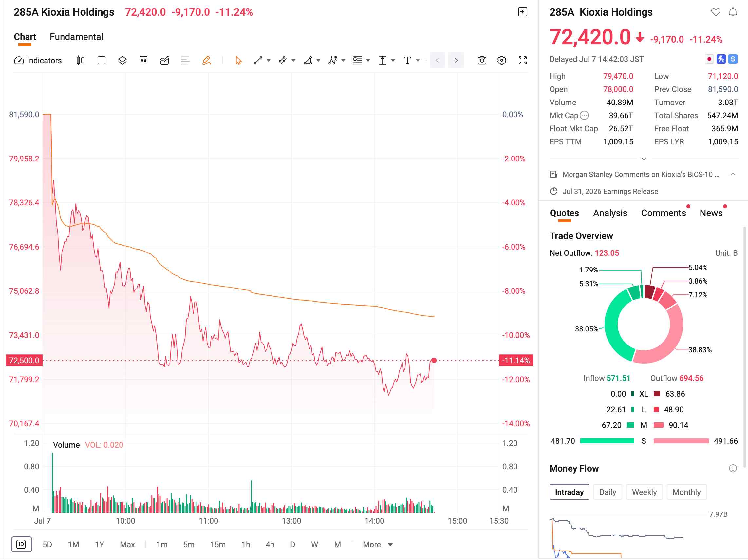Click the chart-with-arrow trend icon
The image size is (748, 560).
(x=164, y=61)
